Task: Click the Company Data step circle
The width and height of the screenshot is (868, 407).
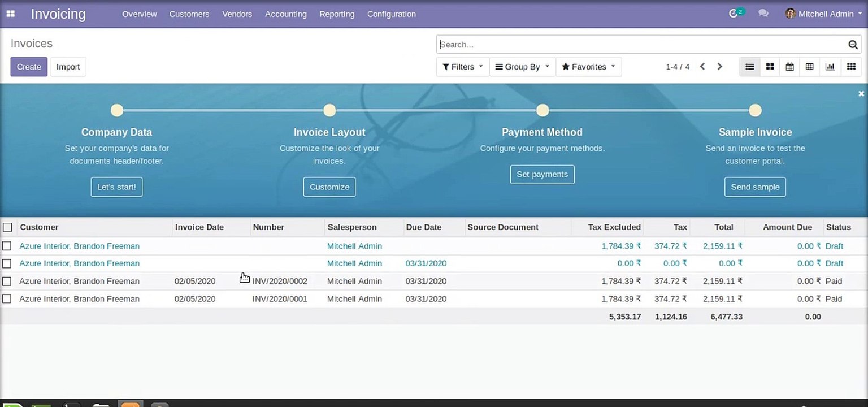Action: pos(117,110)
